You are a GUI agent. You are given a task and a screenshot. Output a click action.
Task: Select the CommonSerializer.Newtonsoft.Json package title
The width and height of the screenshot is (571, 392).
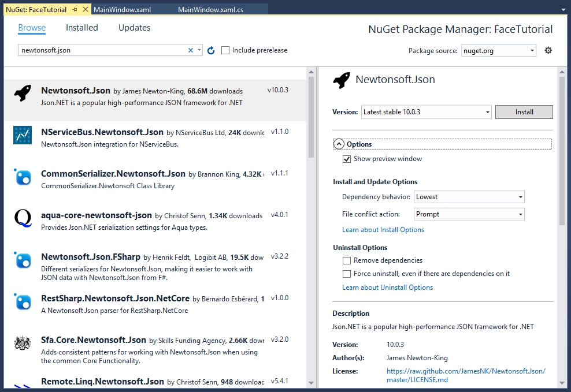click(x=113, y=174)
